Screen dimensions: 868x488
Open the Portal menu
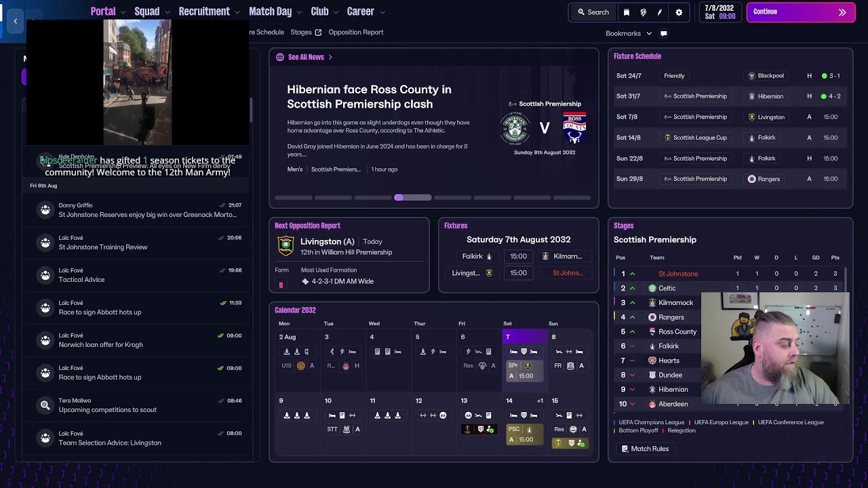coord(103,12)
